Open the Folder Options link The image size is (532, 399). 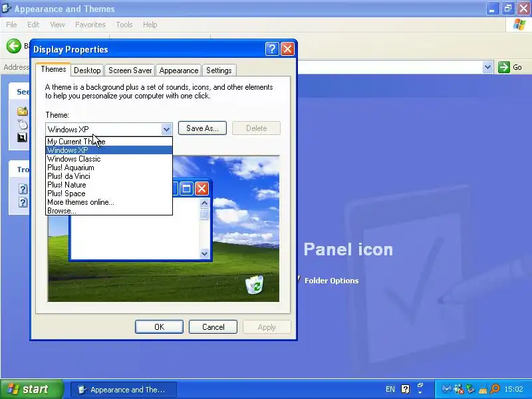coord(331,281)
